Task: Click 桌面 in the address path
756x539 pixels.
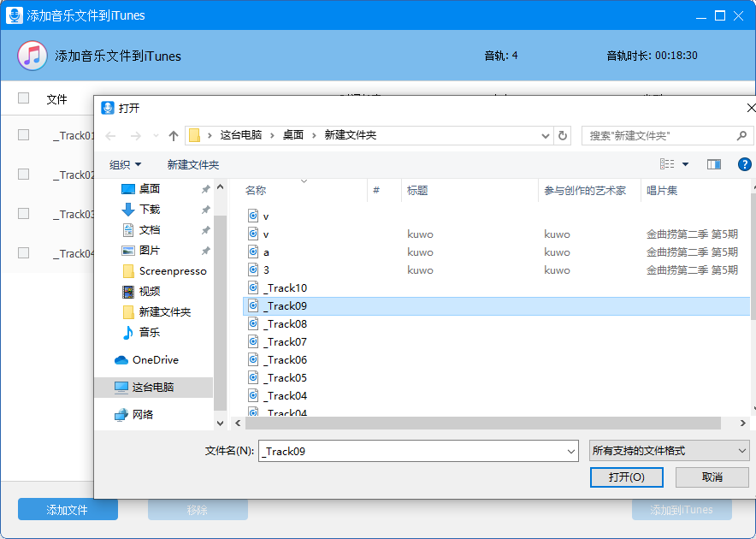Action: point(293,135)
